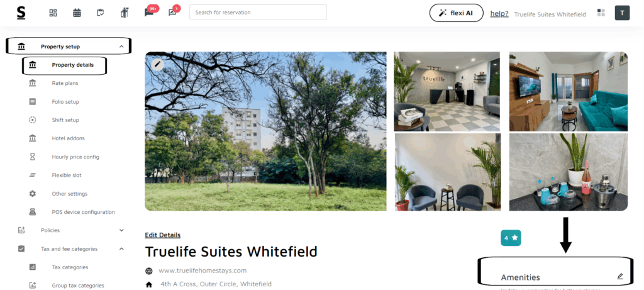
Task: Open the notifications icon with badge 3
Action: 172,13
